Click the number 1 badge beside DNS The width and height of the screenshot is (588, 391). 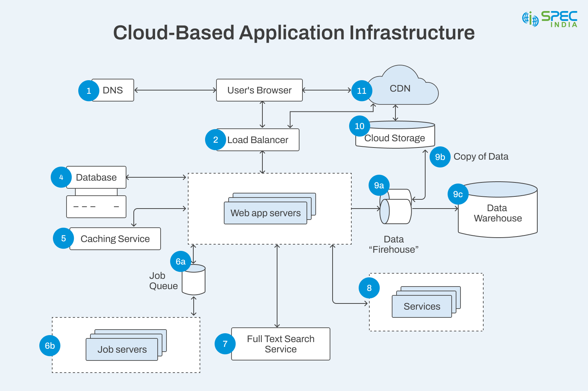coord(89,91)
